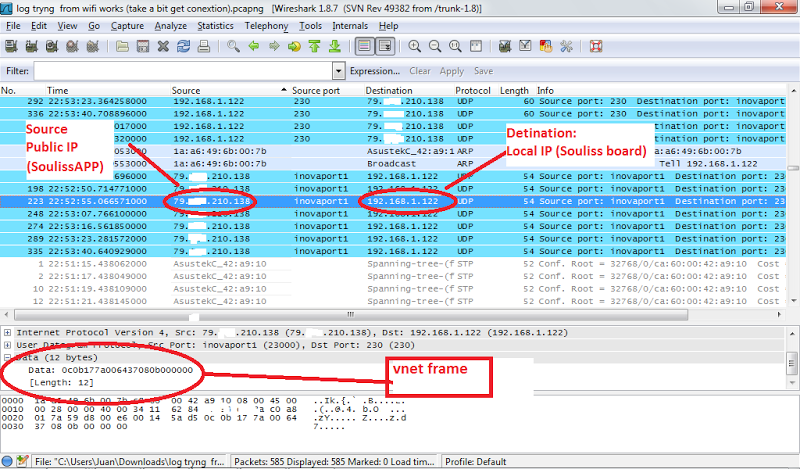Edit display filters icon
Screen dimensions: 800x469
(525, 46)
